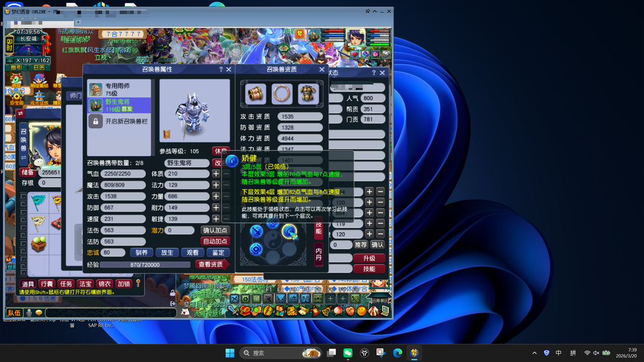
Task: Open Windows Start menu
Action: point(230,353)
